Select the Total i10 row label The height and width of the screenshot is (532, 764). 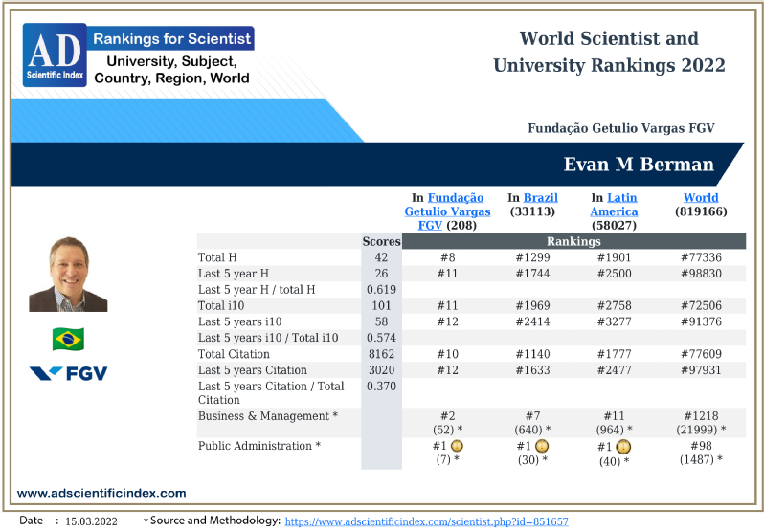(x=221, y=305)
